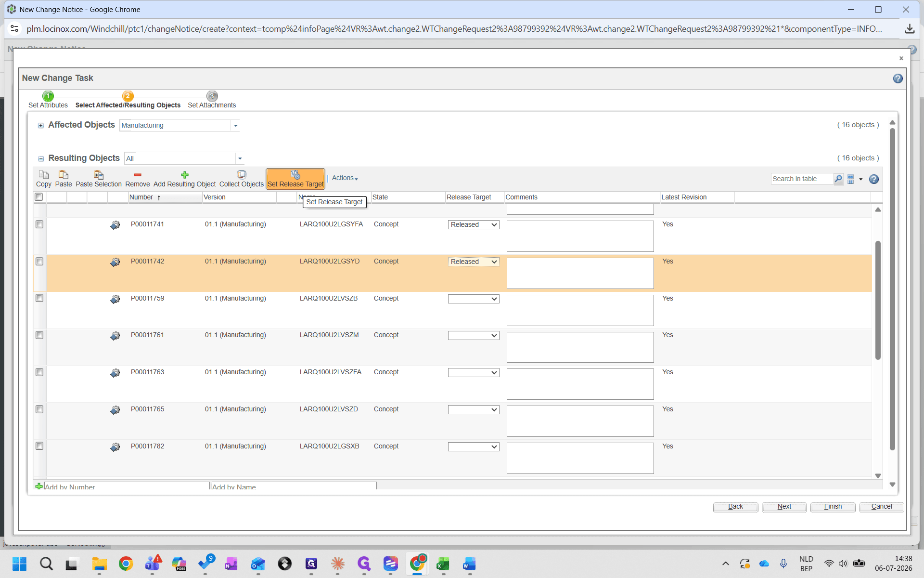Sort by the Release Target column header
Viewport: 924px width, 578px height.
click(x=469, y=197)
